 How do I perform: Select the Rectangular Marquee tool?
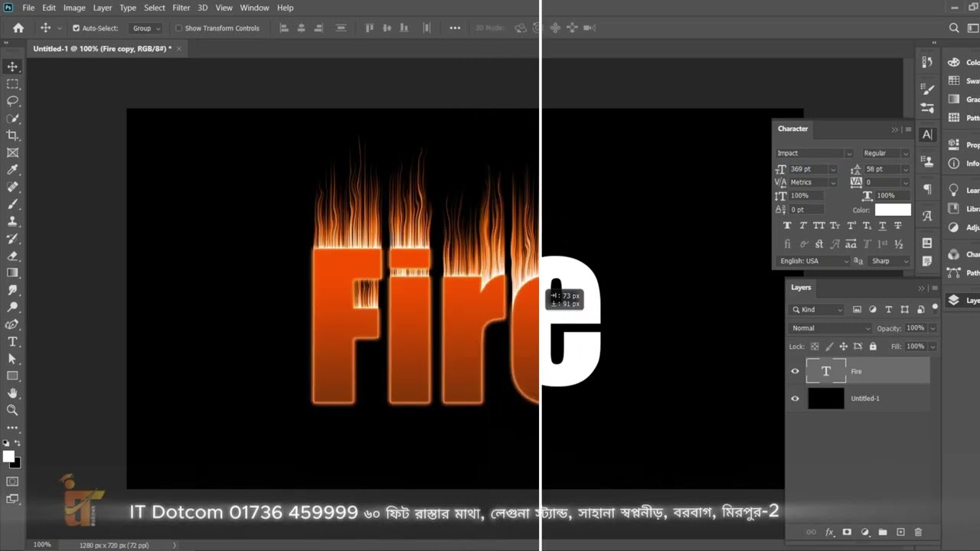[x=12, y=84]
